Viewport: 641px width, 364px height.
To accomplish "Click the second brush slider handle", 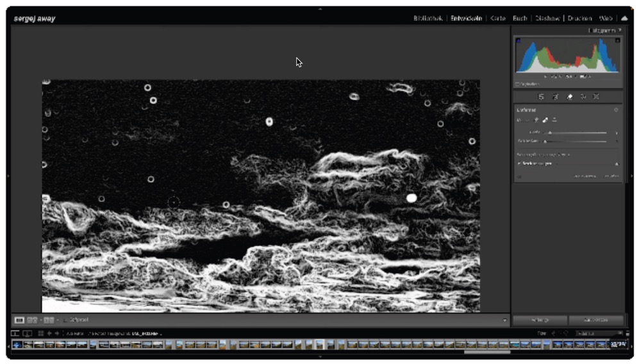I will point(545,142).
